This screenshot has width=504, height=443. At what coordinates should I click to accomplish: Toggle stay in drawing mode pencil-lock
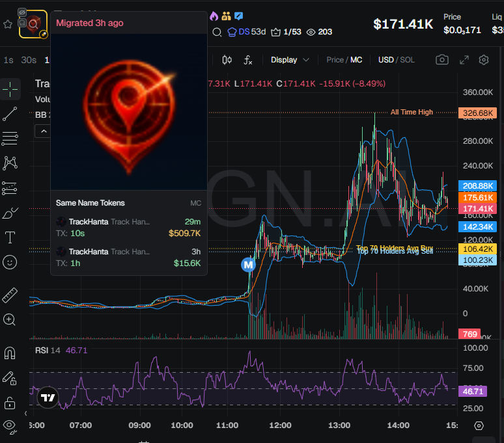pos(10,378)
